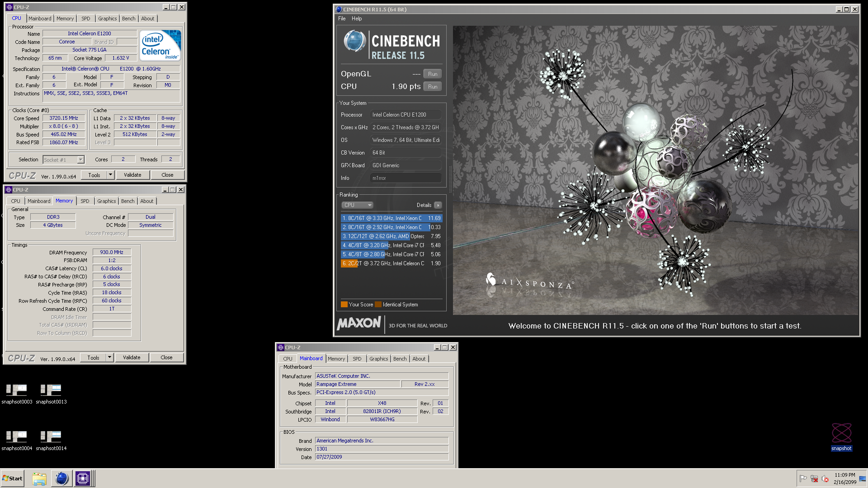Expand ranking Details arrow button
The height and width of the screenshot is (488, 868).
438,205
